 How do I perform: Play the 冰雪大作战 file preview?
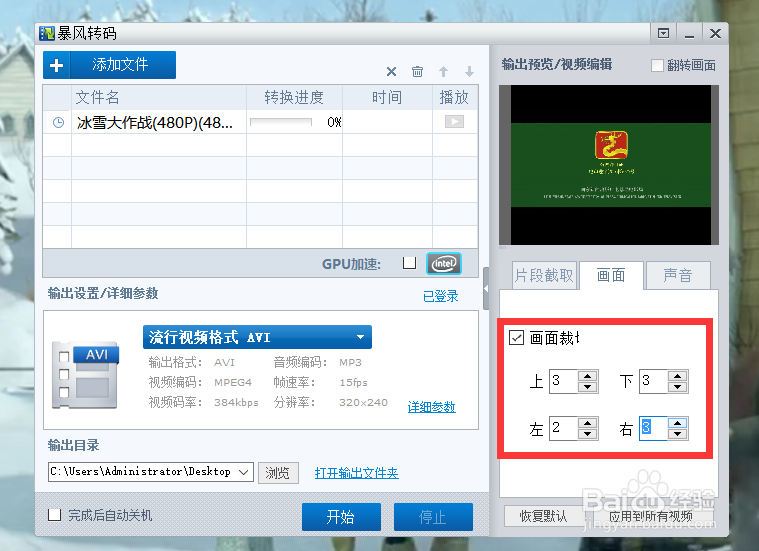coord(454,122)
